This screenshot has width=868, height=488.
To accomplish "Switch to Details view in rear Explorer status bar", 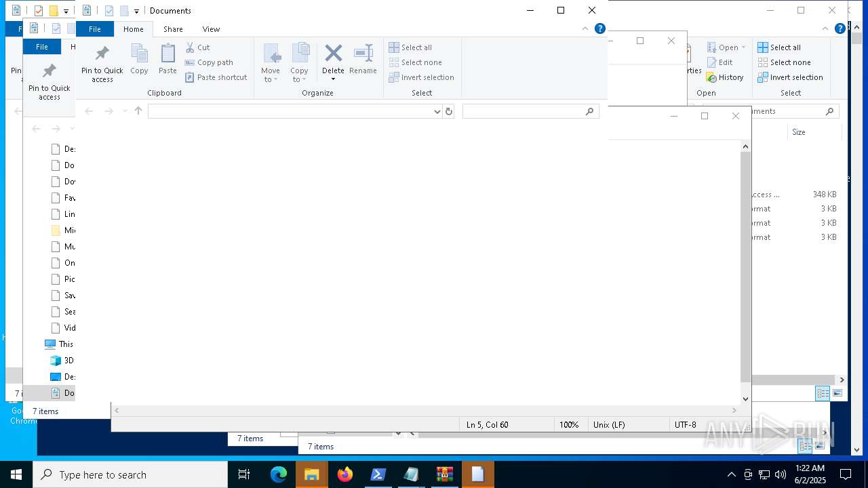I will (823, 393).
